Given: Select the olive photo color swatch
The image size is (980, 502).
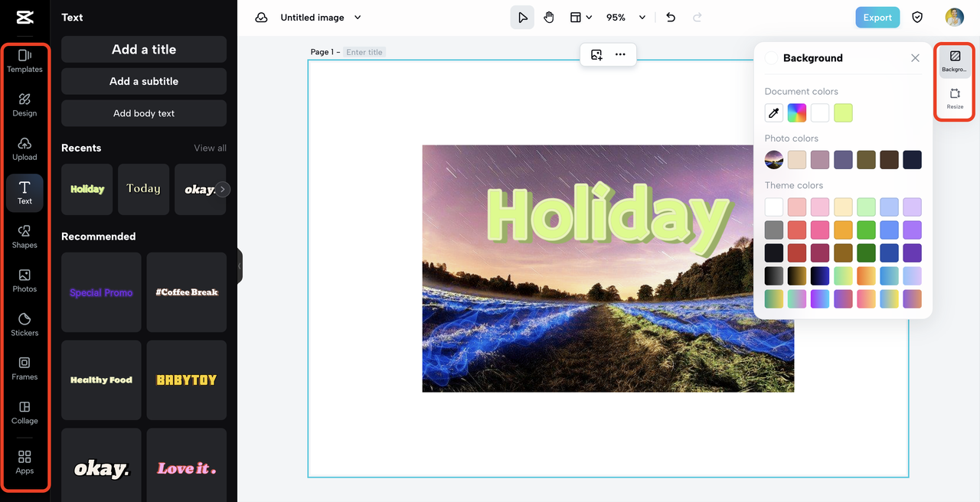Looking at the screenshot, I should click(866, 160).
